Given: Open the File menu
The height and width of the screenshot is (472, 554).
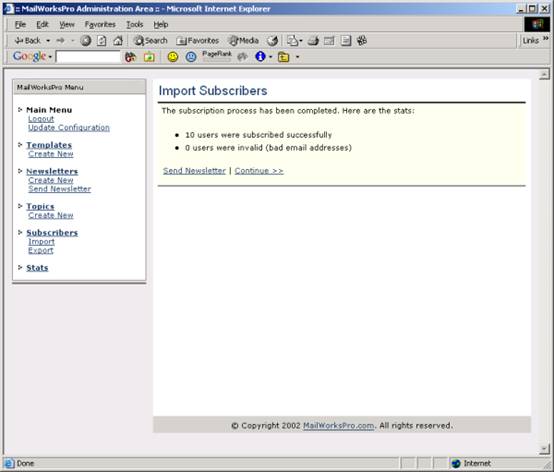Looking at the screenshot, I should coord(20,24).
